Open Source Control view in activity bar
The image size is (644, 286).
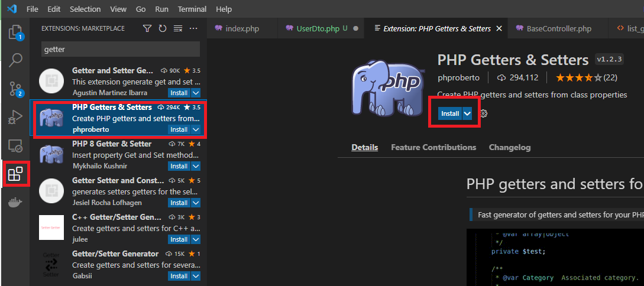[x=15, y=89]
